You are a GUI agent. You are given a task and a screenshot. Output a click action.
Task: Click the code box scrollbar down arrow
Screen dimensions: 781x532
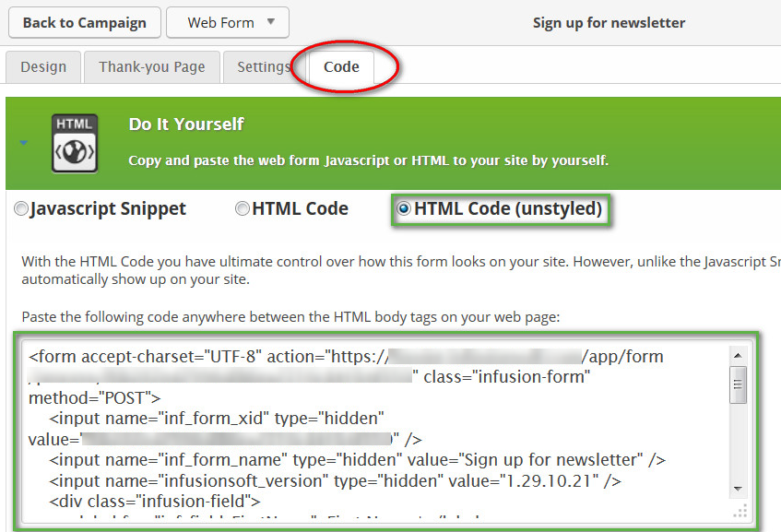738,488
